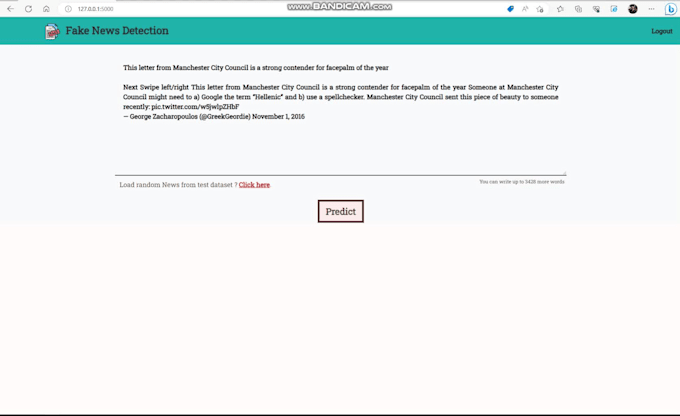680x416 pixels.
Task: Open the Internet Explorer mode icon
Action: (x=614, y=9)
